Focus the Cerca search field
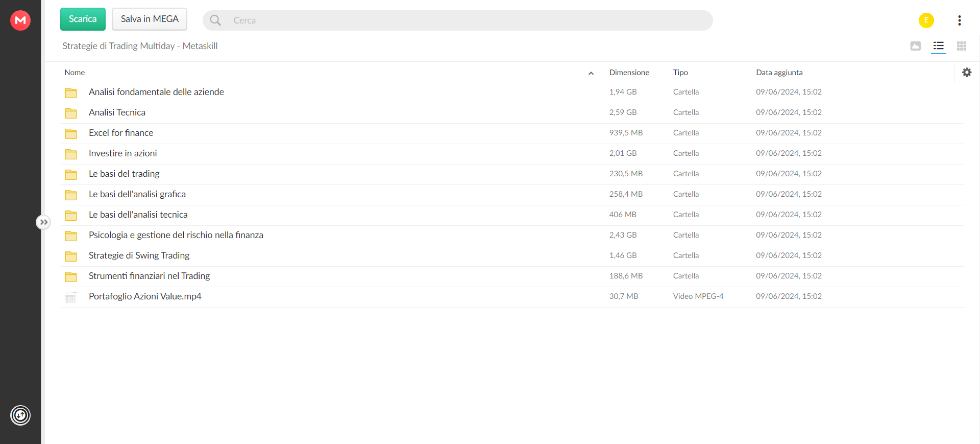 (x=457, y=20)
